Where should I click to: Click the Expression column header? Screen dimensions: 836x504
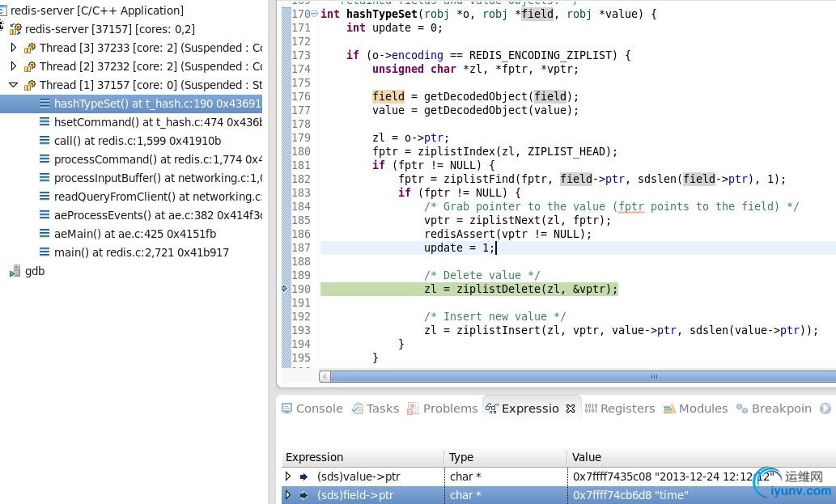click(363, 457)
